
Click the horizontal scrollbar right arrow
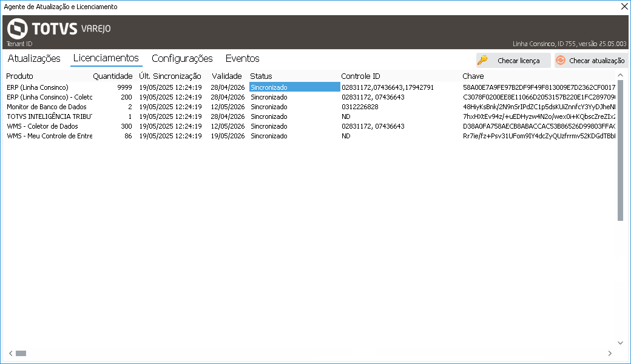pyautogui.click(x=610, y=353)
